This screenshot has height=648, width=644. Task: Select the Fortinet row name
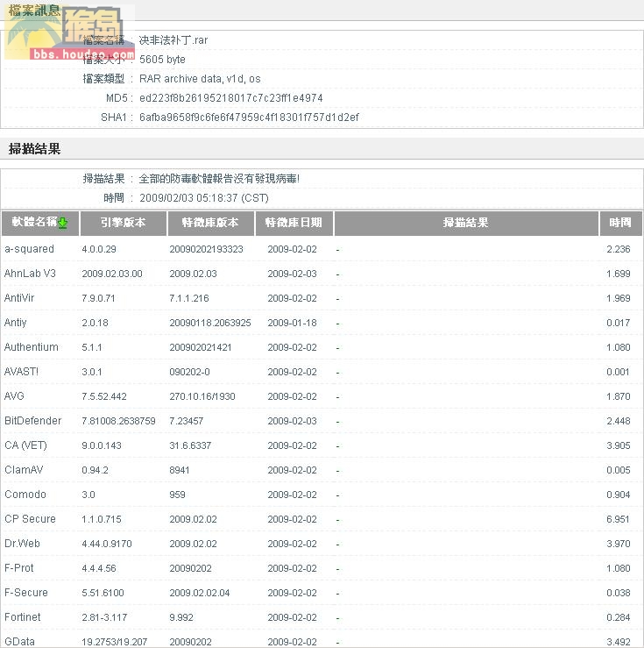coord(23,617)
